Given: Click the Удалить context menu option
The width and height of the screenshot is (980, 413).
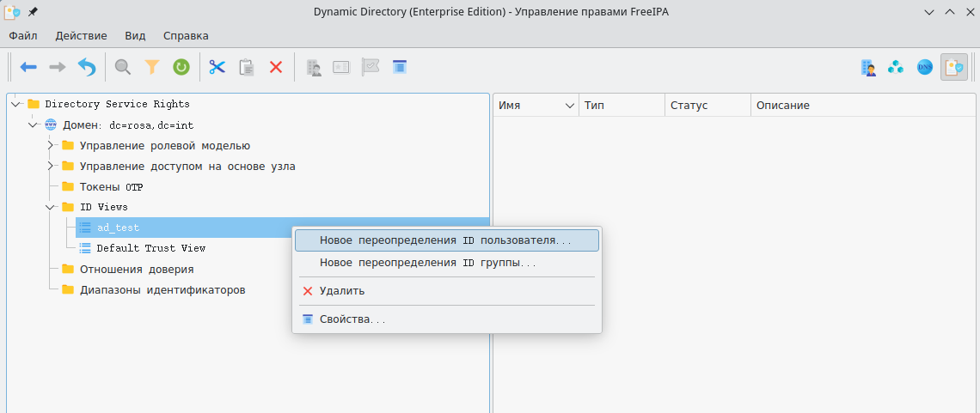Looking at the screenshot, I should coord(341,291).
